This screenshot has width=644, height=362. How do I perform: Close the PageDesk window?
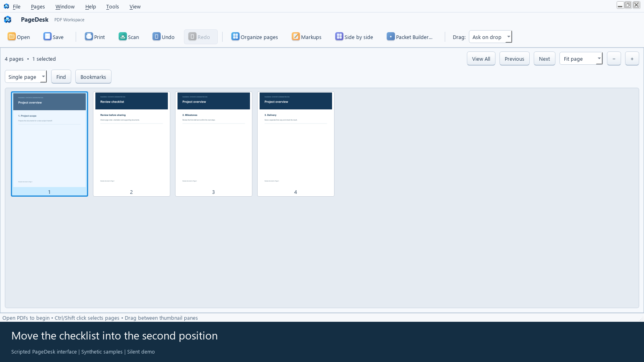pos(636,5)
